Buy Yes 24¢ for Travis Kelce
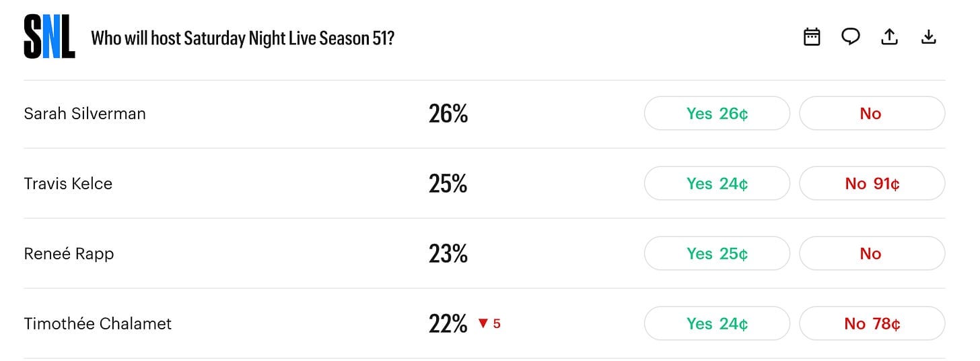 [717, 183]
